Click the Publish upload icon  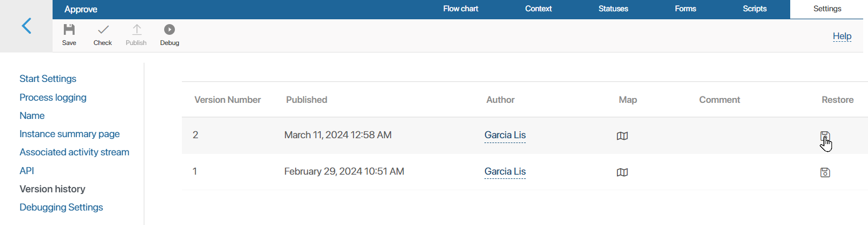137,29
